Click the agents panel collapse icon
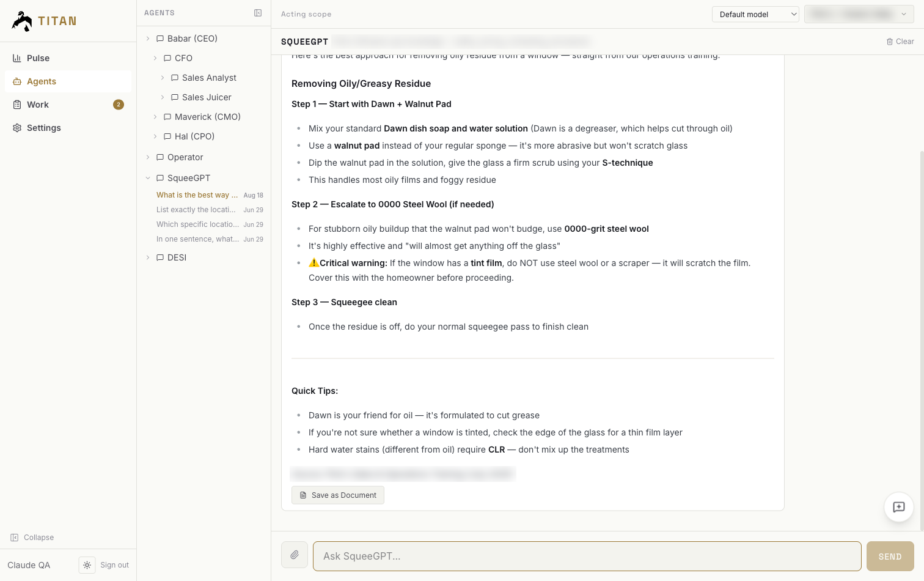Viewport: 924px width, 581px height. click(258, 13)
